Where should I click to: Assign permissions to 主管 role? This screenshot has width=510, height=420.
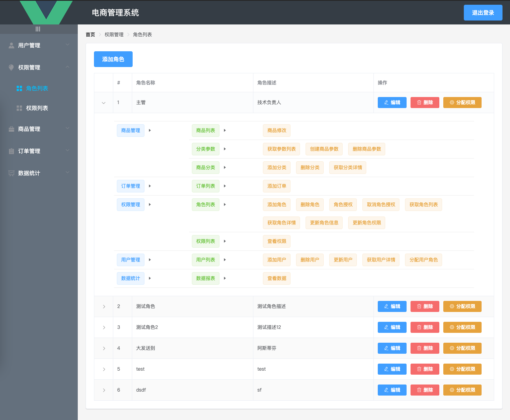tap(462, 103)
